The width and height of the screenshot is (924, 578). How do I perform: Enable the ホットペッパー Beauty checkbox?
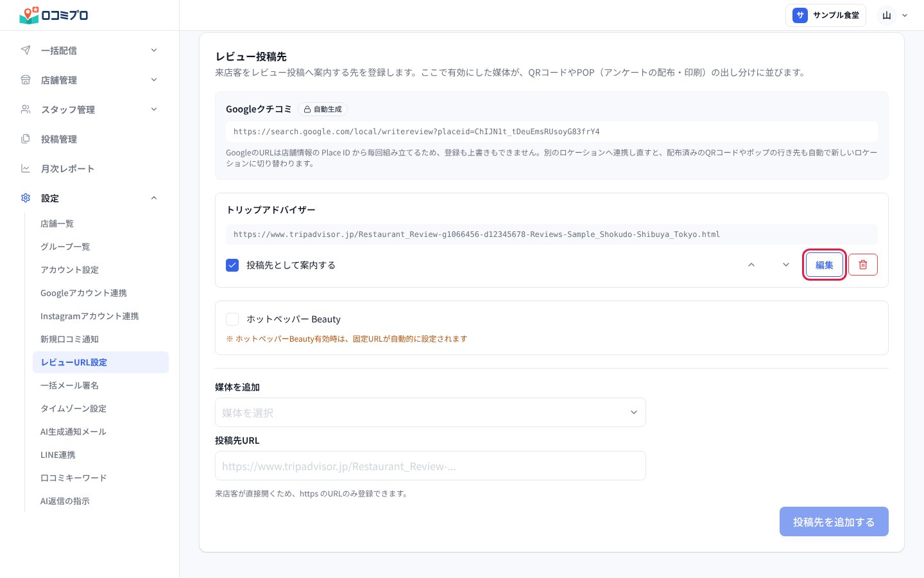(232, 319)
